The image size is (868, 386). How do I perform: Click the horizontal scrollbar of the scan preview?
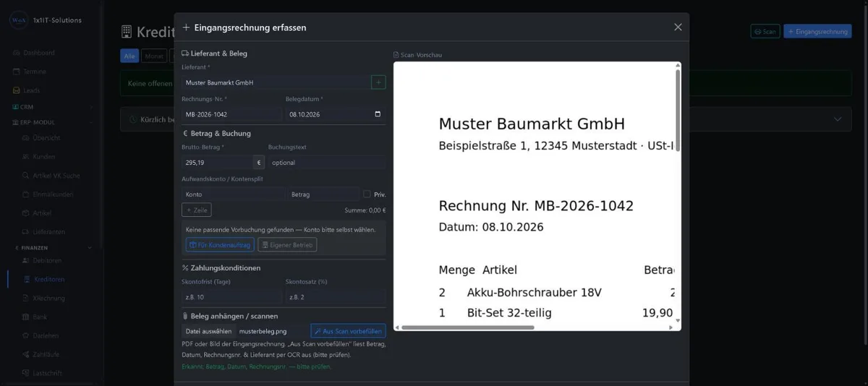point(468,327)
